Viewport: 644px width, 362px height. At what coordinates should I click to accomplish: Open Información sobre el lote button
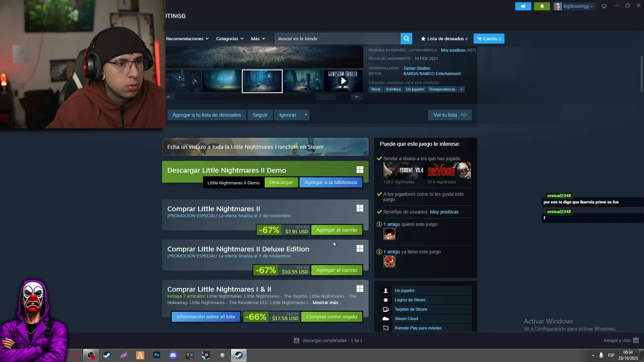(x=206, y=317)
